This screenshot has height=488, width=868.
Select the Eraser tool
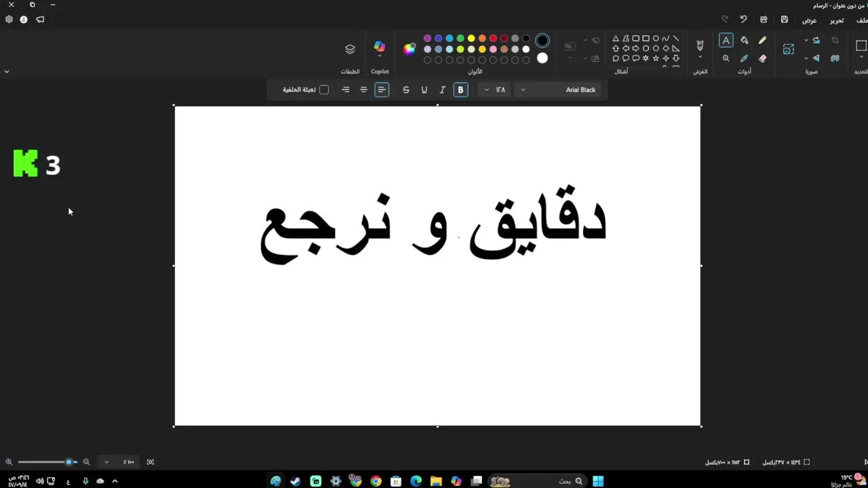(x=762, y=58)
